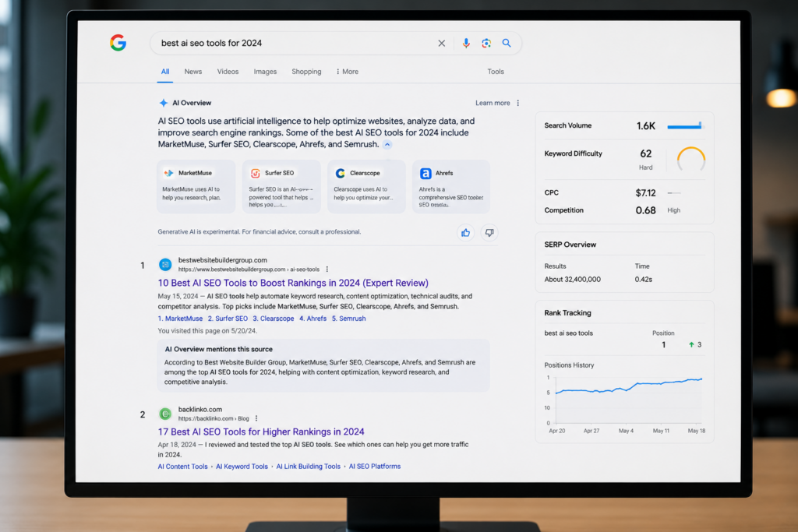Image resolution: width=798 pixels, height=532 pixels.
Task: Open AI SEO Platforms sitelink
Action: point(375,467)
